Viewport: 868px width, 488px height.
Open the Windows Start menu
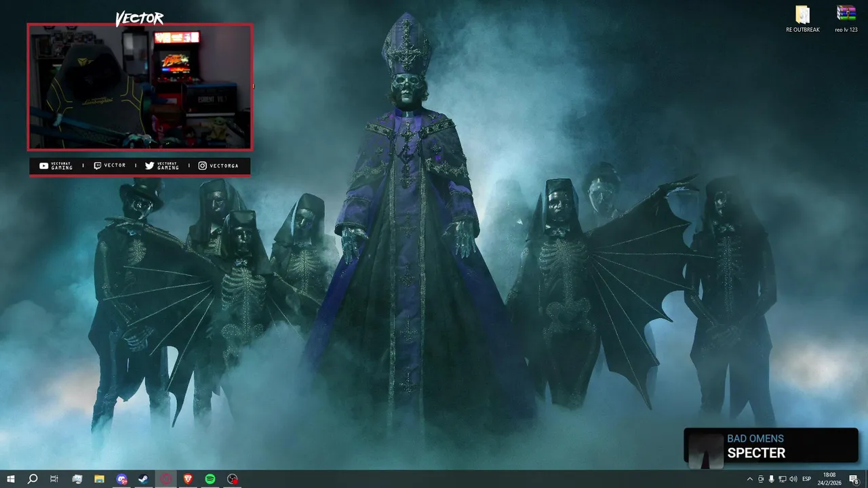pos(11,479)
